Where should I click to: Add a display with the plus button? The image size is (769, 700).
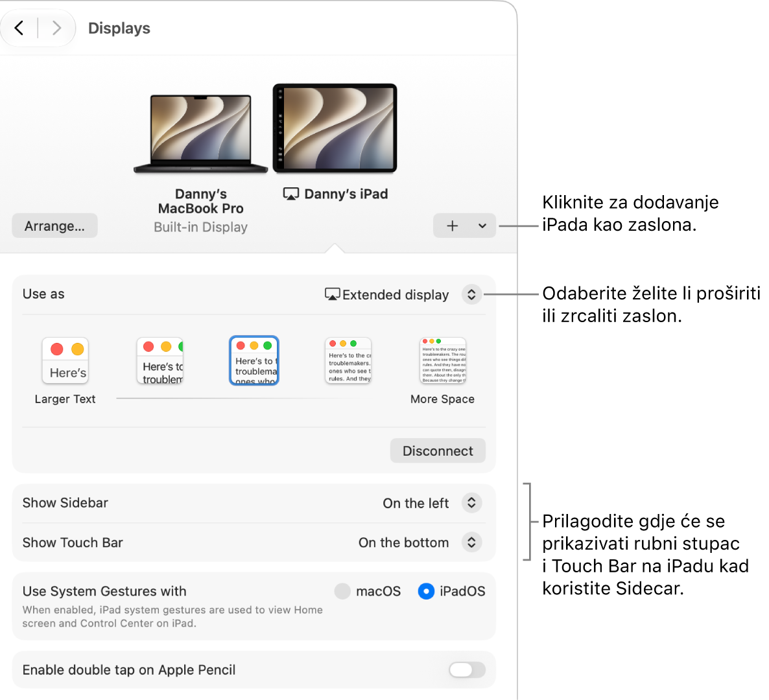pyautogui.click(x=452, y=226)
